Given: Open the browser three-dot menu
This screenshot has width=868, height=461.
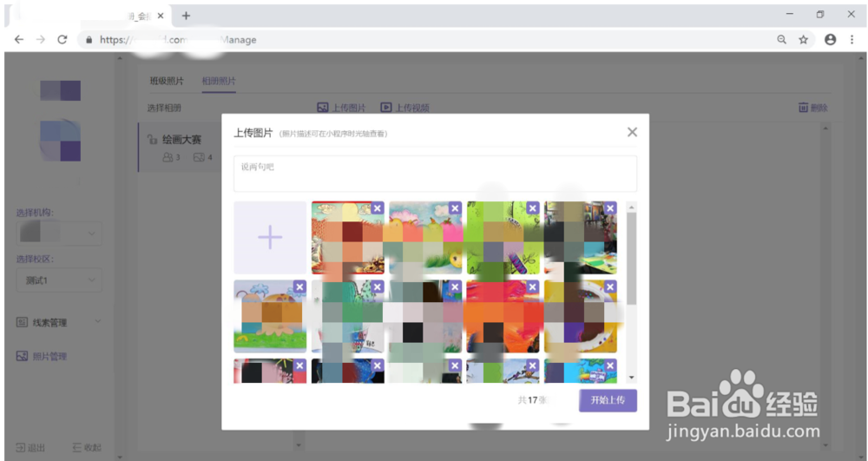Looking at the screenshot, I should pos(852,39).
